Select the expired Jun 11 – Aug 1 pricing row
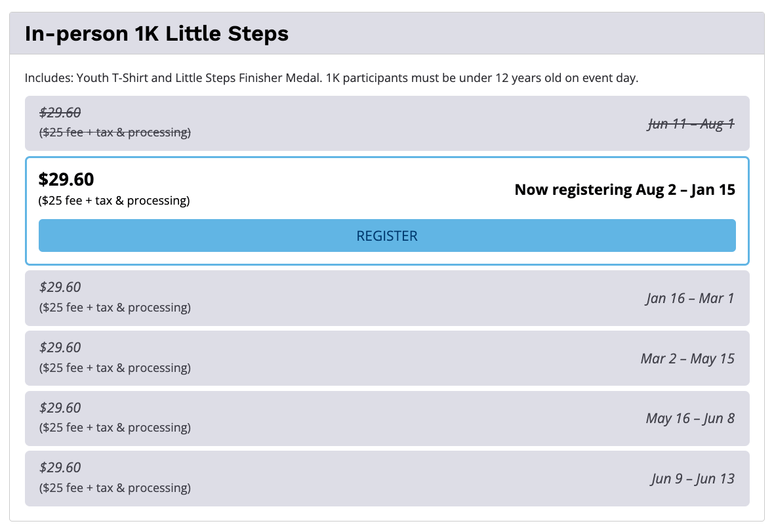 [387, 123]
